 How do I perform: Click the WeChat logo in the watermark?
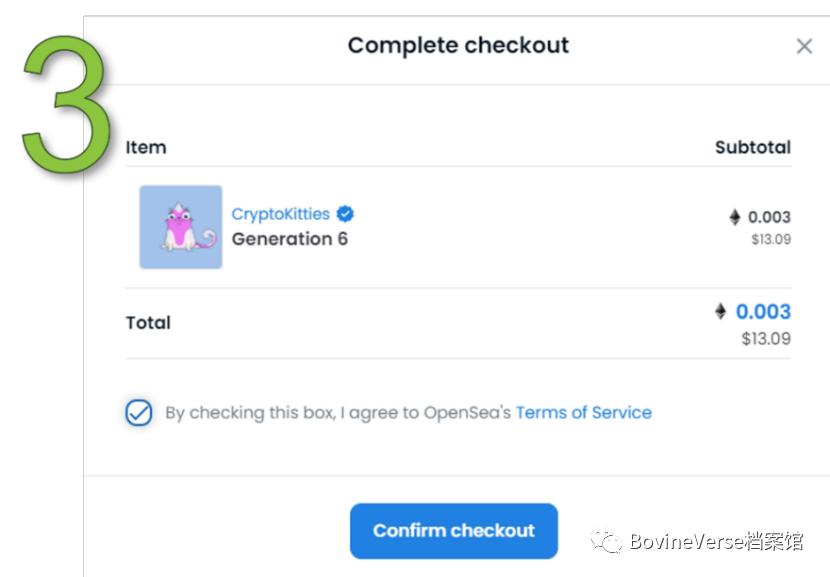(607, 541)
